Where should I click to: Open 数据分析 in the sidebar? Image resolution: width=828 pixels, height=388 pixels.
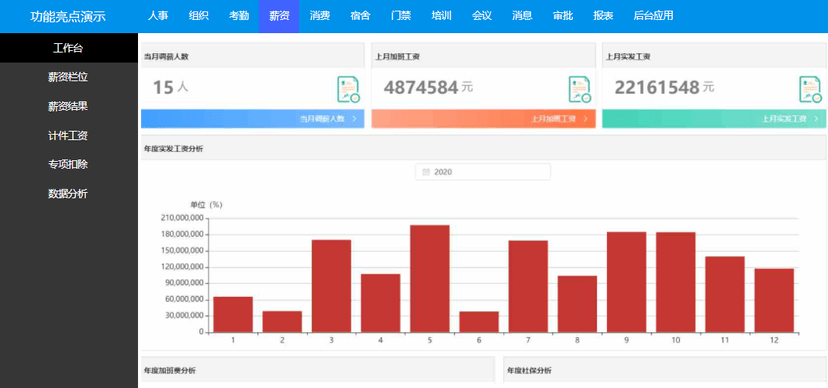click(69, 194)
